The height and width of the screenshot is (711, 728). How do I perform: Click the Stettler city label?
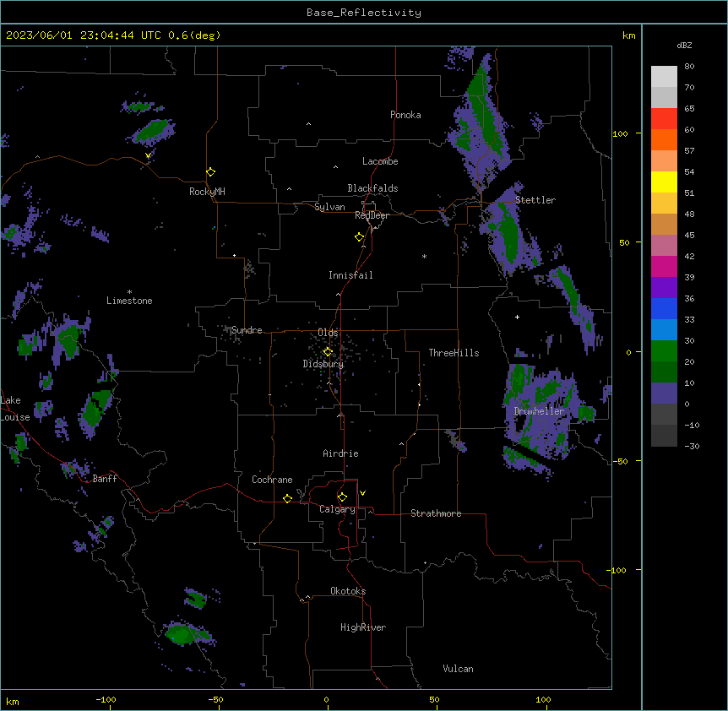[x=535, y=200]
